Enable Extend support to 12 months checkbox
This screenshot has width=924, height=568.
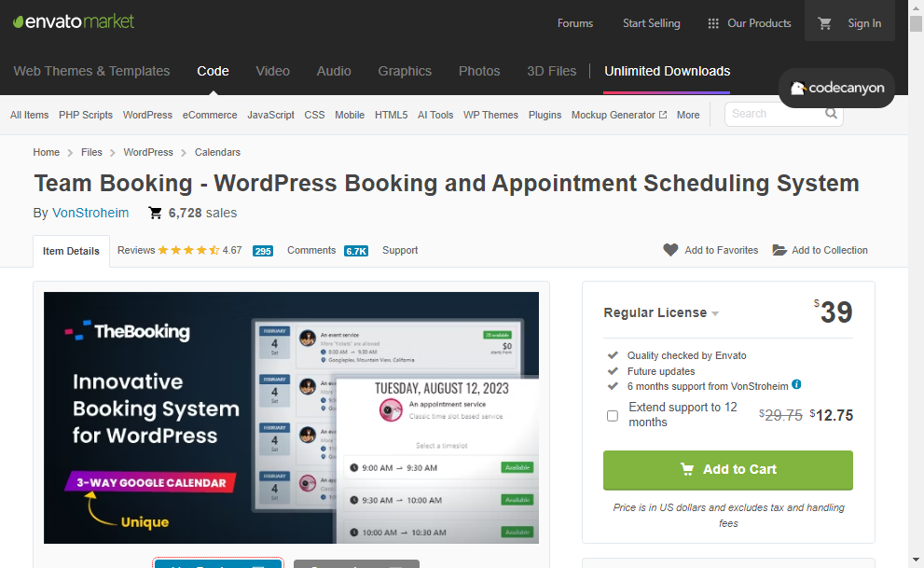click(x=613, y=415)
